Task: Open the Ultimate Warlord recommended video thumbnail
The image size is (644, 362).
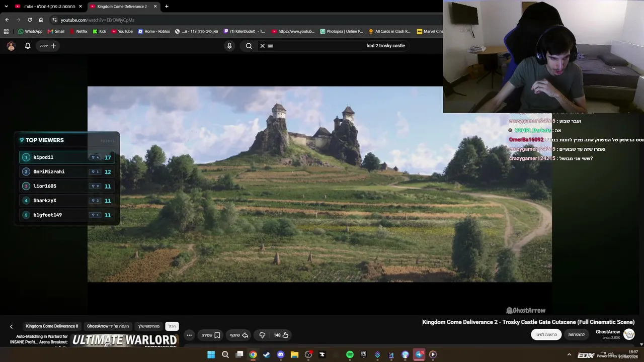Action: [125, 340]
